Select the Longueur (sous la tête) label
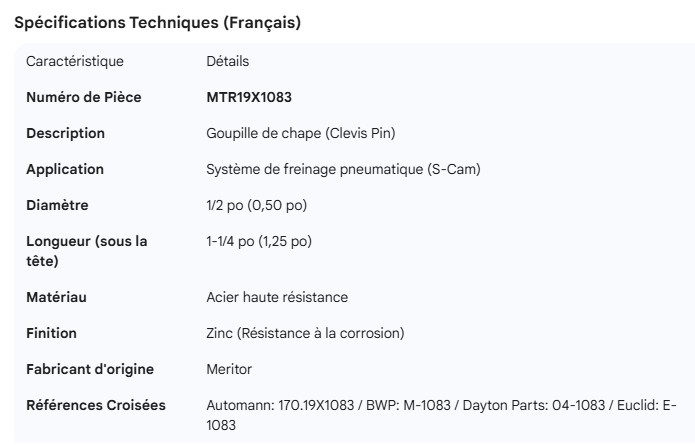Image resolution: width=695 pixels, height=446 pixels. pyautogui.click(x=86, y=251)
